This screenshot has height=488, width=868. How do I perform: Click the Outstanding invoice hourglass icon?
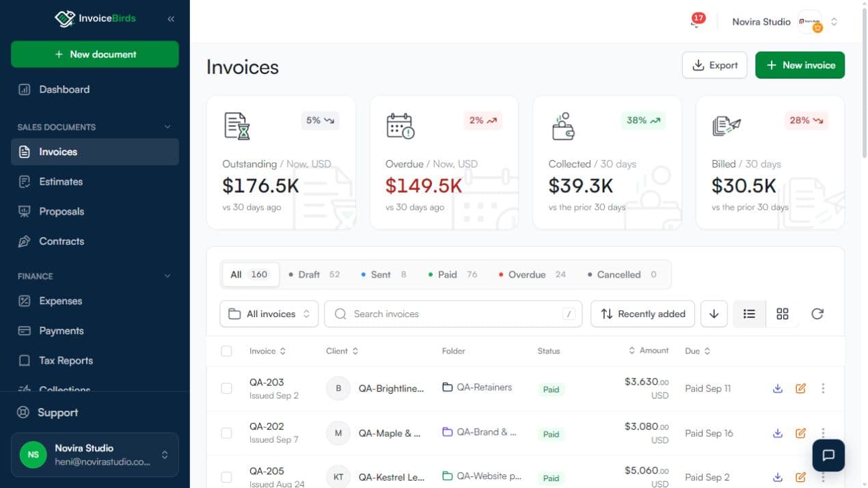point(237,126)
